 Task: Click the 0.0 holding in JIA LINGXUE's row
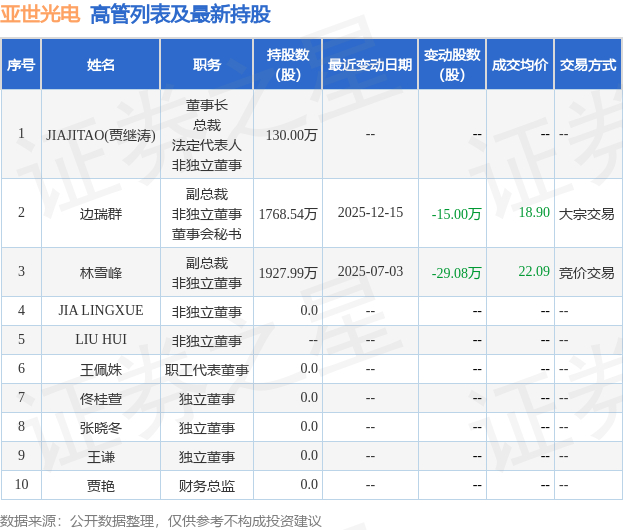coord(309,310)
